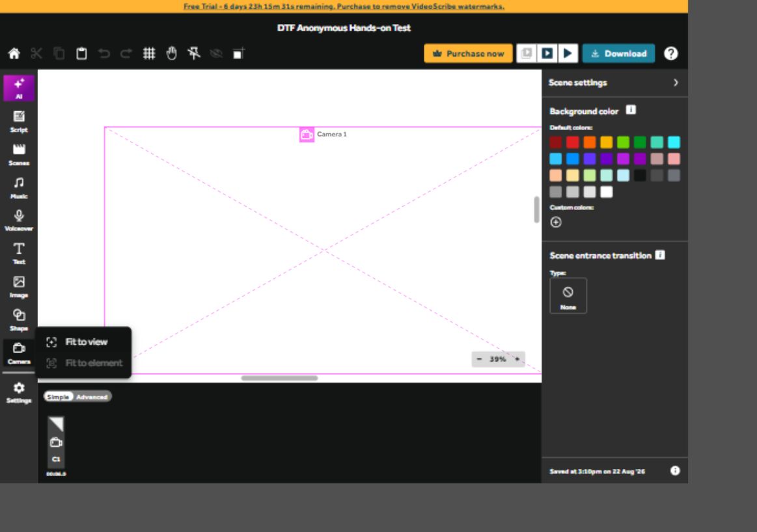Show Background color info
Viewport: 757px width, 532px height.
point(631,110)
